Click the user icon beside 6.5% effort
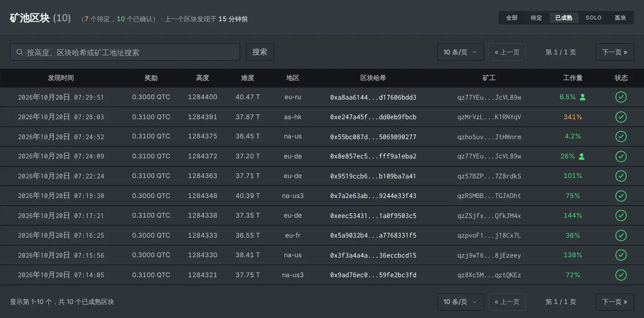This screenshot has height=318, width=644. [x=583, y=97]
